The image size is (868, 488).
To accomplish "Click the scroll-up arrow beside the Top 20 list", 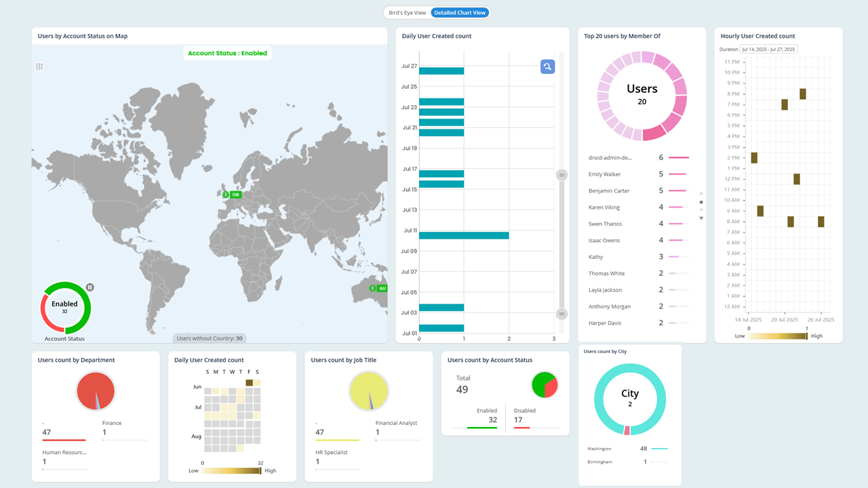I will [702, 192].
